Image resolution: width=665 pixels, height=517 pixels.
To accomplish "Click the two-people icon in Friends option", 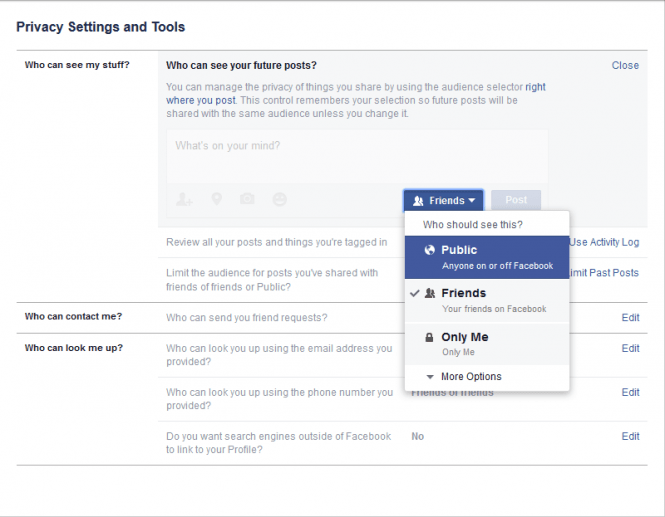I will 429,294.
